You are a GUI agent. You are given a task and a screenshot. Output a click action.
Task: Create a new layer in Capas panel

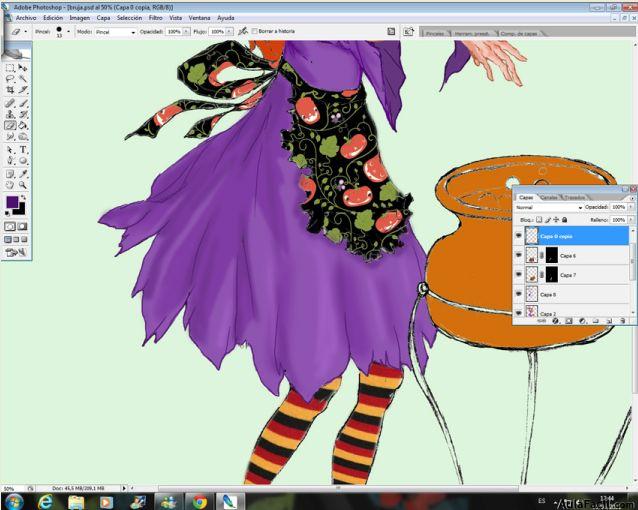tap(609, 321)
